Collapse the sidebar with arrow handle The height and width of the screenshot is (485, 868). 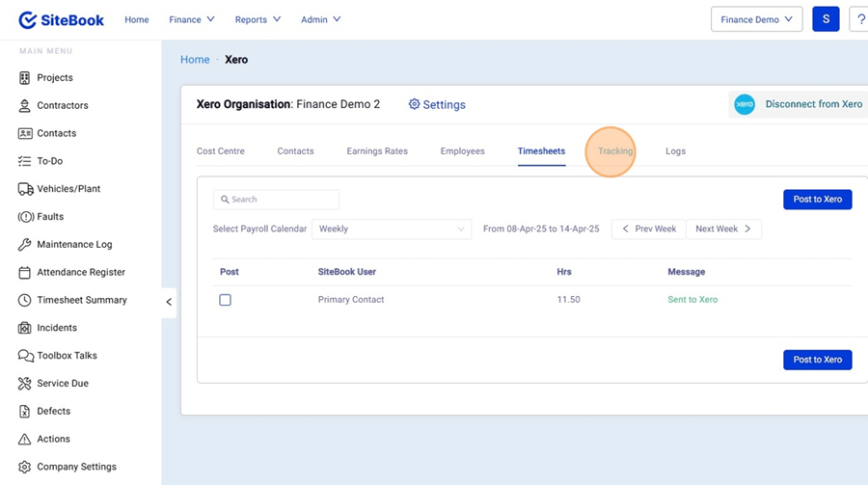point(169,302)
